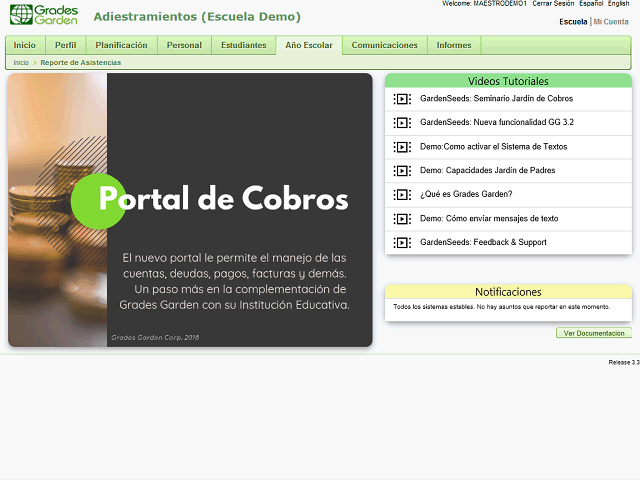Image resolution: width=640 pixels, height=480 pixels.
Task: Click the 'Todos los sistemas estables' notification message
Action: 502,307
